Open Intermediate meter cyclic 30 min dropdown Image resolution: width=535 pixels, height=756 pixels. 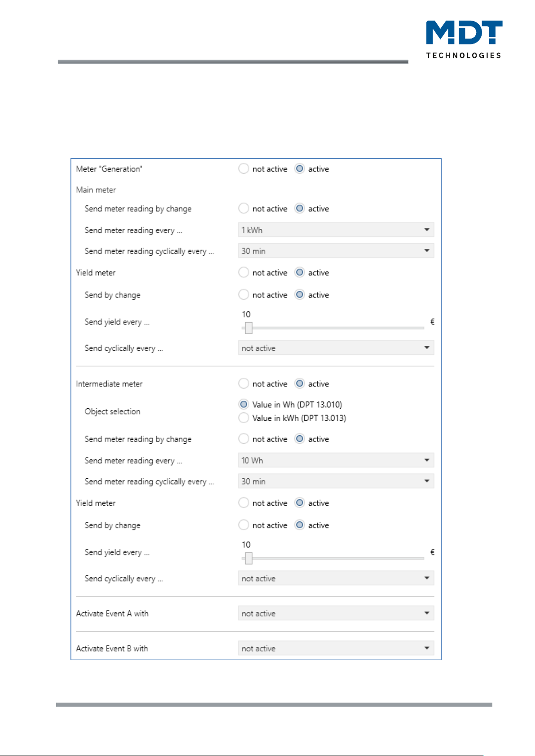click(x=336, y=481)
